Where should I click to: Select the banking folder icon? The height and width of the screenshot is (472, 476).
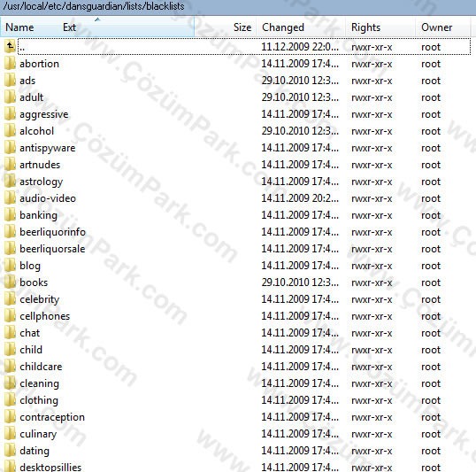pyautogui.click(x=10, y=215)
